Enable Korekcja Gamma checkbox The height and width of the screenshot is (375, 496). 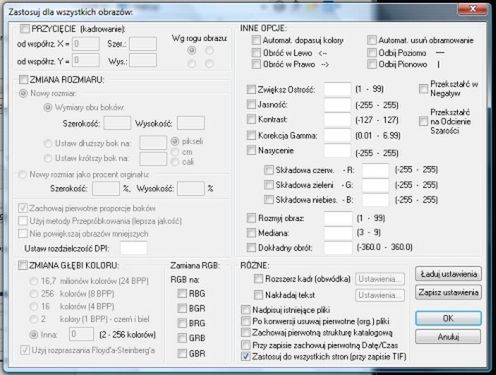pos(251,135)
